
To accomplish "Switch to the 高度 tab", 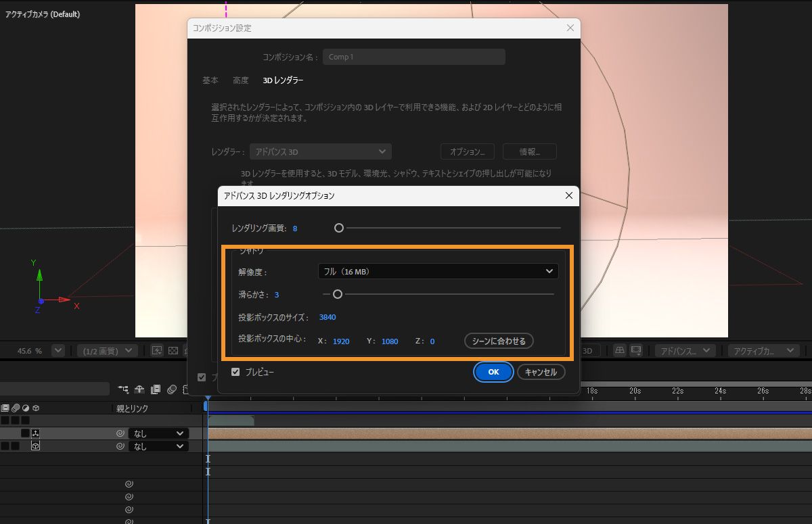I will click(x=240, y=80).
